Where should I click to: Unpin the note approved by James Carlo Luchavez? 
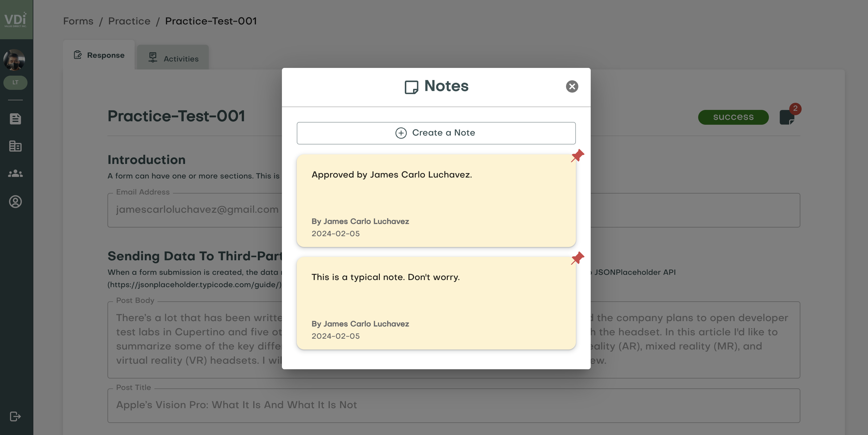[577, 156]
